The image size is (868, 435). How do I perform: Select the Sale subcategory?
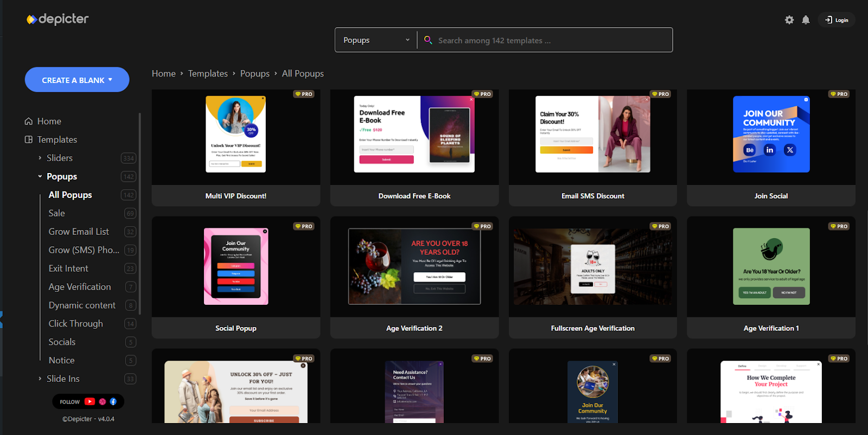(x=56, y=213)
